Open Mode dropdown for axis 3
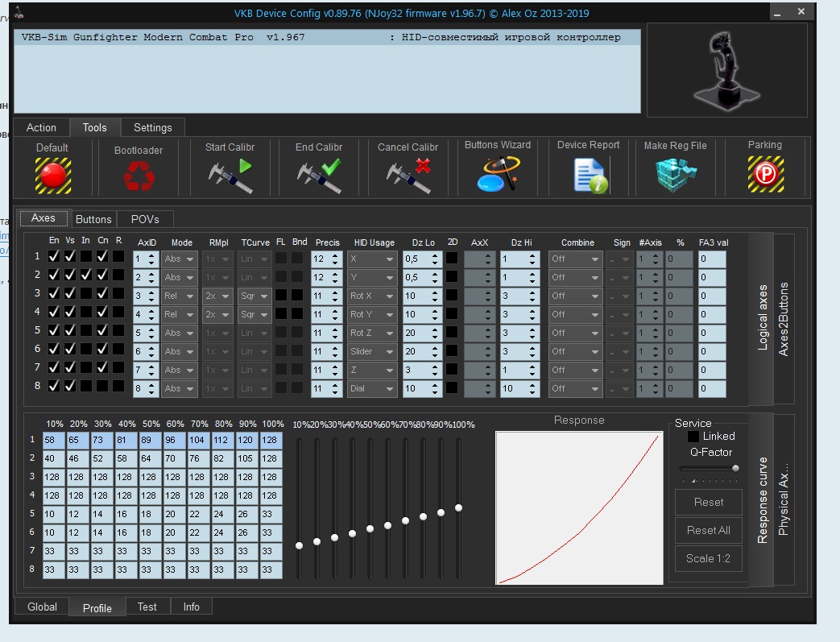Screen dimensions: 840x642 [180, 296]
